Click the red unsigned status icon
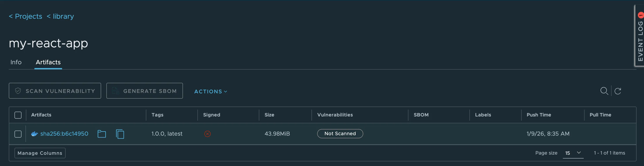Viewport: 644px width, 166px height. (207, 134)
